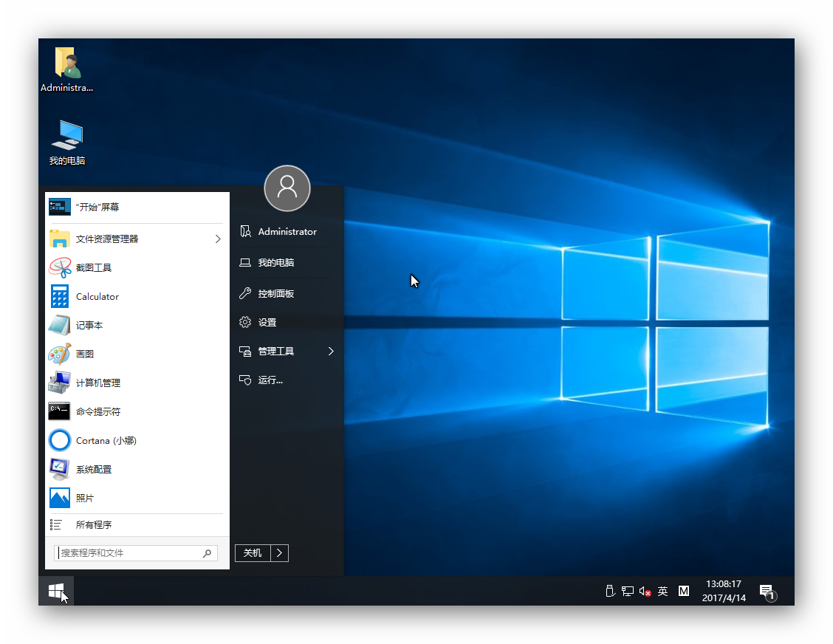Open Computer Management (计算机管理) icon
Screen dimensions: 833x644
pos(60,383)
